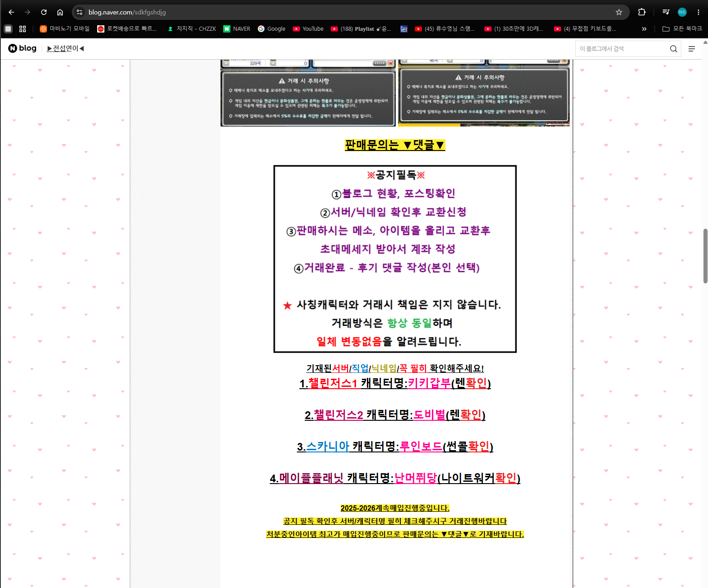Open the left trade warning screenshot image
Image resolution: width=708 pixels, height=588 pixels.
click(x=308, y=93)
